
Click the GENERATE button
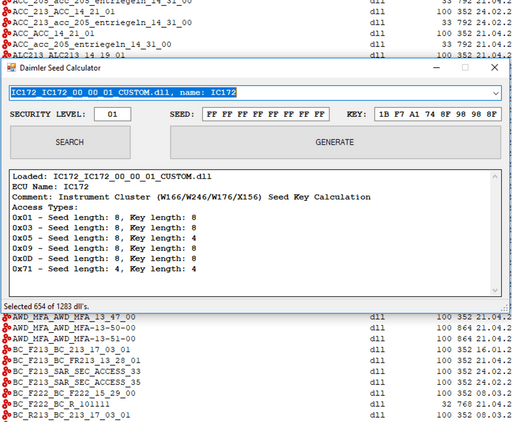point(335,142)
